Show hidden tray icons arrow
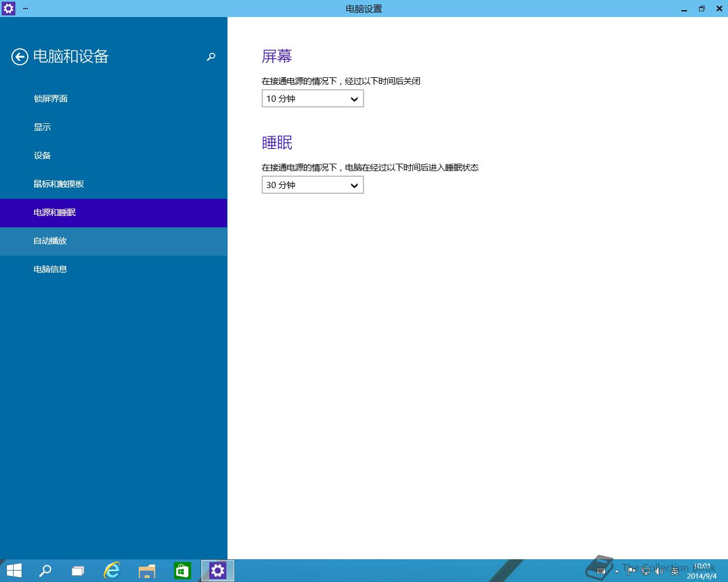The image size is (728, 582). pyautogui.click(x=617, y=571)
